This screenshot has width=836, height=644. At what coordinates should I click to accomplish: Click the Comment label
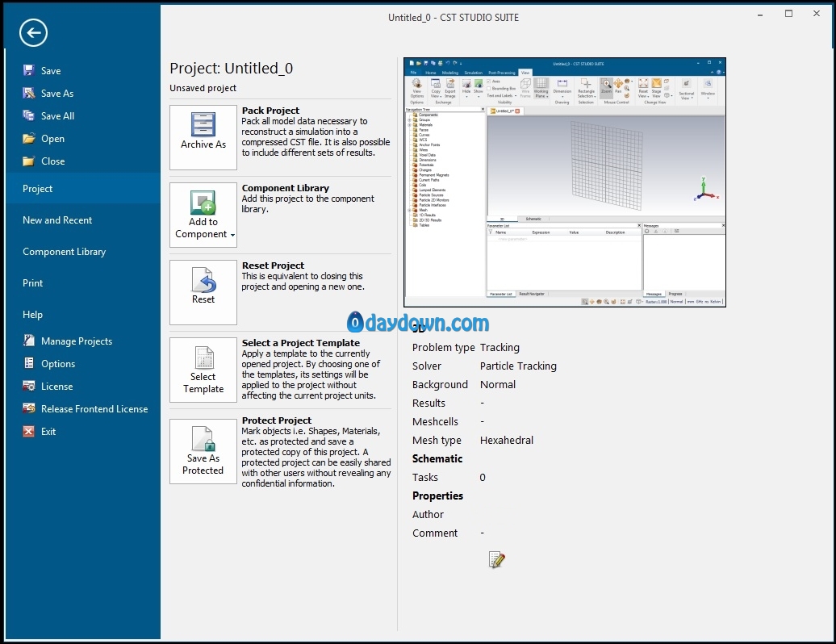434,533
